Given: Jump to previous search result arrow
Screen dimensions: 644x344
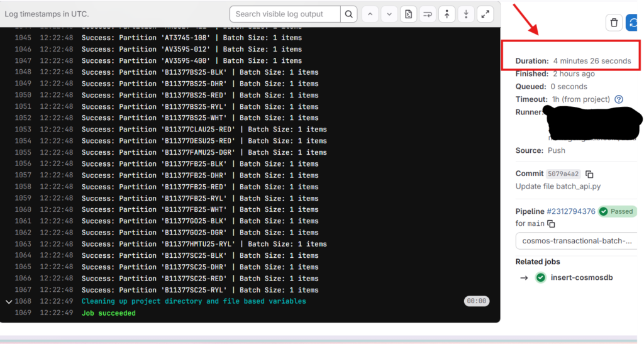Looking at the screenshot, I should pos(370,14).
